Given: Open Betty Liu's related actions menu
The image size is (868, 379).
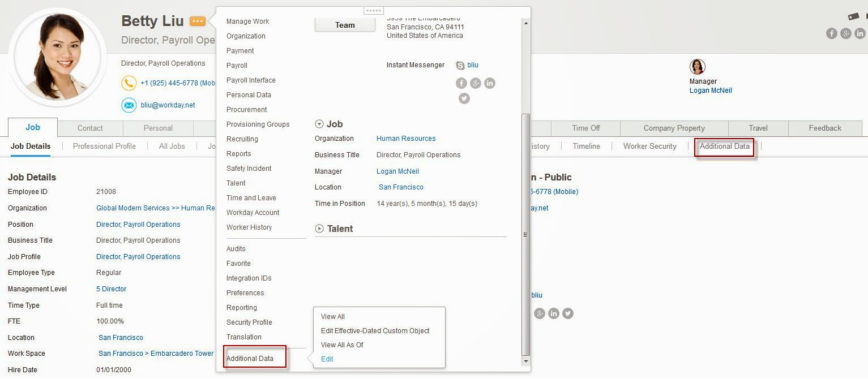Looking at the screenshot, I should coord(197,21).
